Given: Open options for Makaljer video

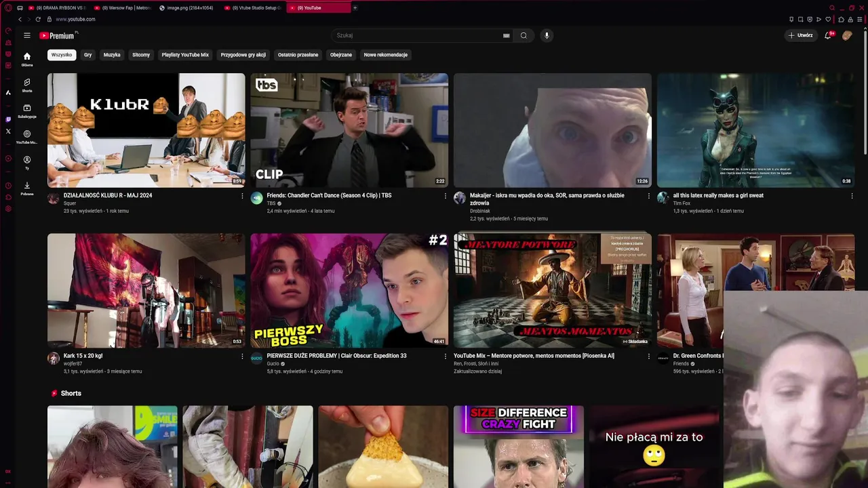Looking at the screenshot, I should 649,196.
